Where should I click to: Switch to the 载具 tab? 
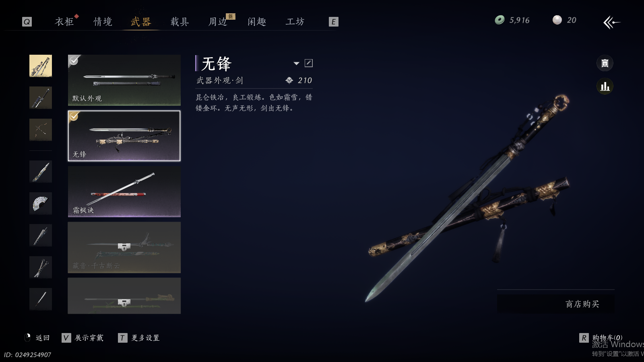coord(180,22)
